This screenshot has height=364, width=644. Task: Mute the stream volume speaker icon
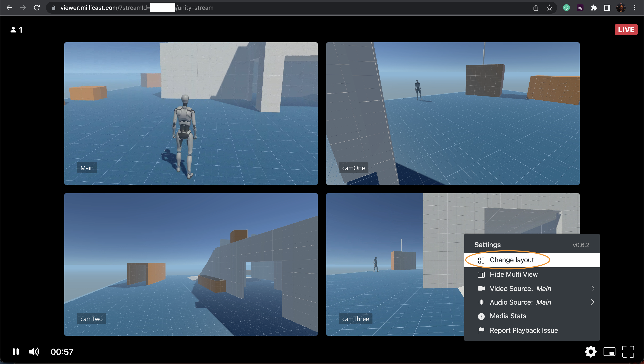(34, 352)
